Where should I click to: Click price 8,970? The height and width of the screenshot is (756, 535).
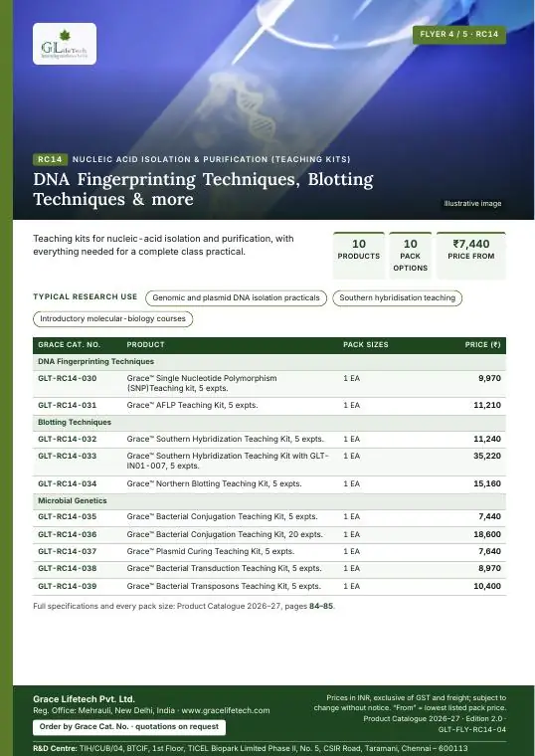[489, 568]
